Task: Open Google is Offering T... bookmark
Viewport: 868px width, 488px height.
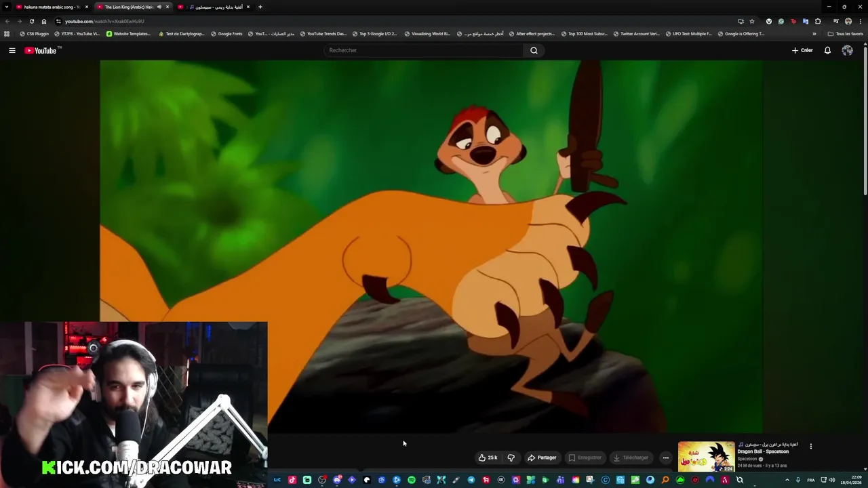Action: [741, 34]
